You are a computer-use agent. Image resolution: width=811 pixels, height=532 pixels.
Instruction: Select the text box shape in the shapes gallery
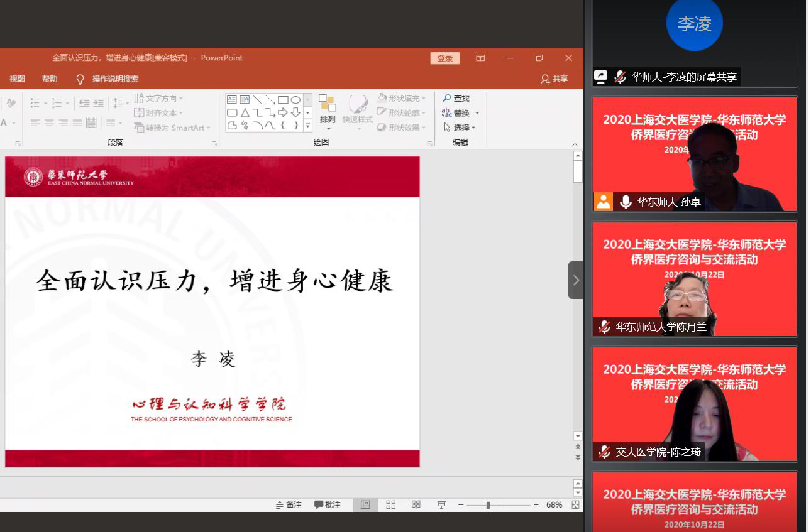pos(231,100)
